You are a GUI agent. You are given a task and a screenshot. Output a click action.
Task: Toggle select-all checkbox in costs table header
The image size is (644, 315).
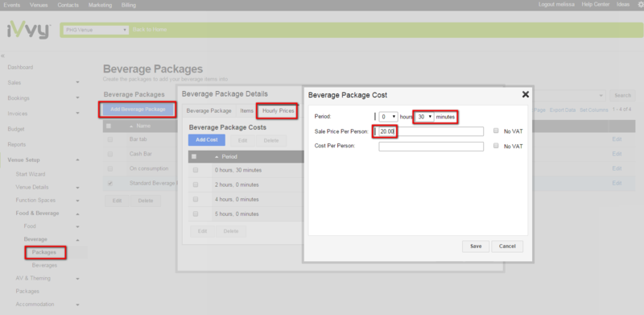click(x=195, y=156)
